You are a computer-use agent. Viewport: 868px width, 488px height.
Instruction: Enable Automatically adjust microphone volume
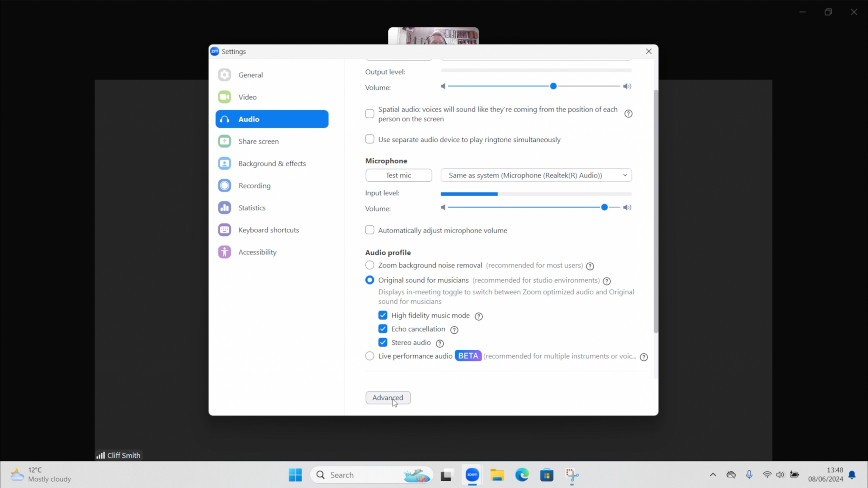pyautogui.click(x=369, y=230)
